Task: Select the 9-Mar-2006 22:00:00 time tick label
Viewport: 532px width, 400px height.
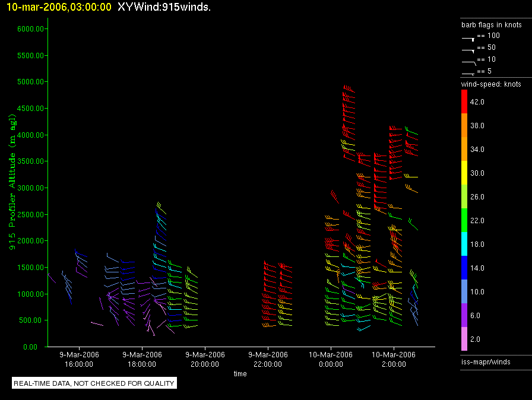Action: (x=267, y=358)
